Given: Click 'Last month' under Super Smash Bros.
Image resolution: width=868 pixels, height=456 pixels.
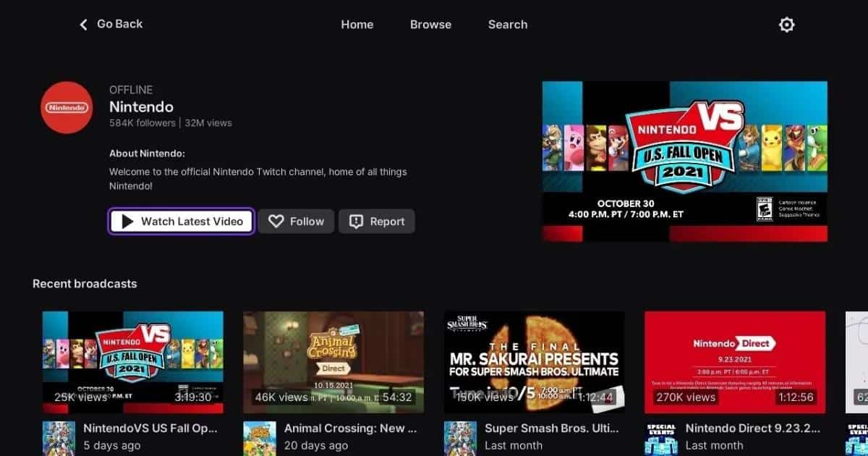Looking at the screenshot, I should pos(514,445).
